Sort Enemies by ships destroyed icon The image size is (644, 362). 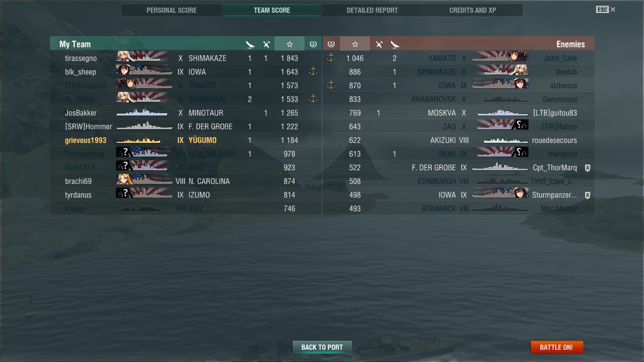click(395, 44)
